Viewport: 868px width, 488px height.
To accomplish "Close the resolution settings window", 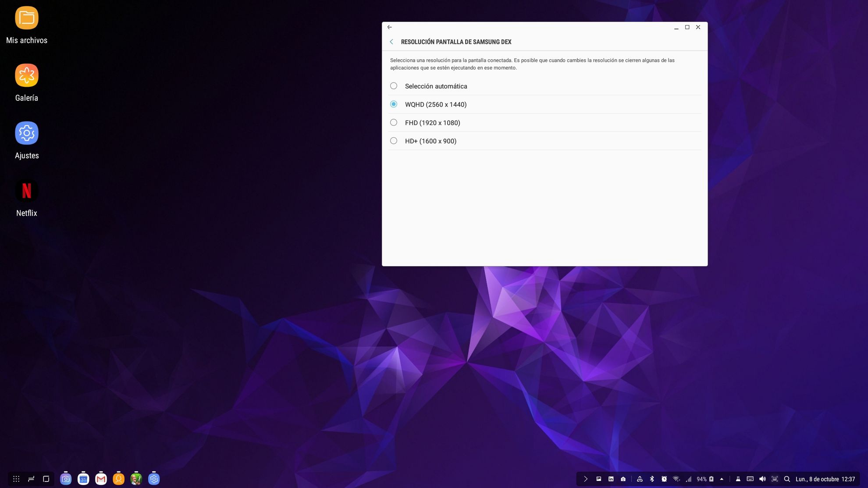I will point(698,27).
